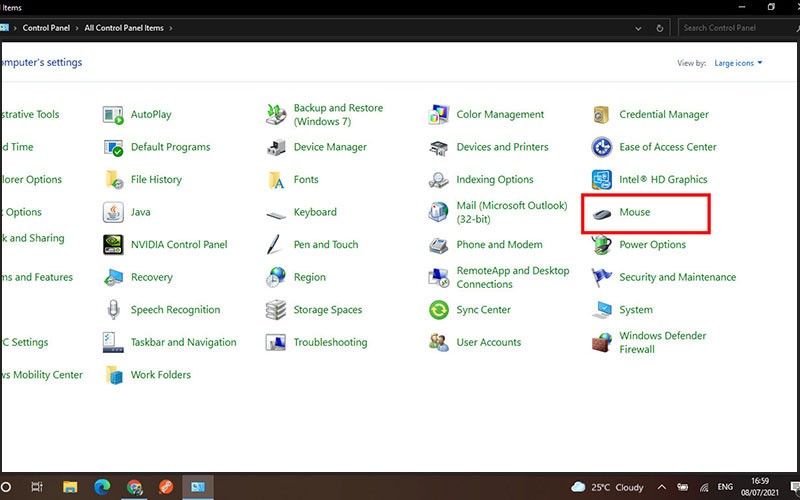Open the Storage Spaces icon
Screen dimensions: 800x500
[276, 310]
